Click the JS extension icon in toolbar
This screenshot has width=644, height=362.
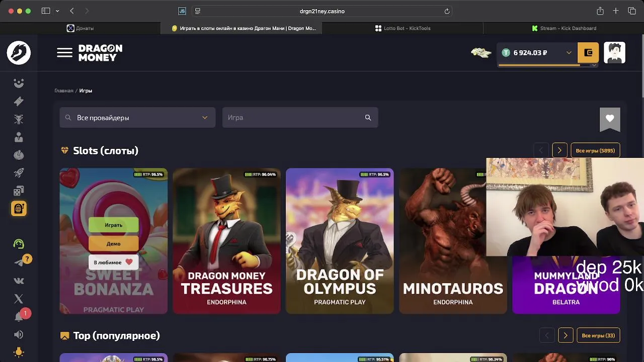pos(182,11)
